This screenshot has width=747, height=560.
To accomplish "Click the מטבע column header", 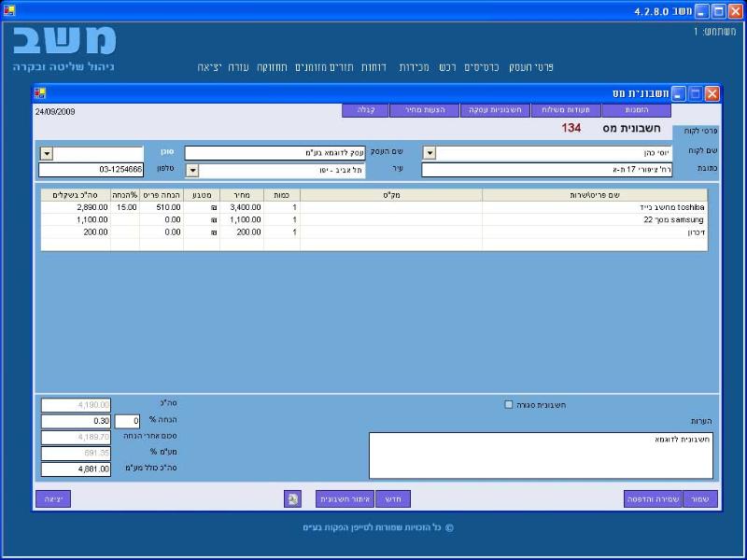I will coord(202,195).
